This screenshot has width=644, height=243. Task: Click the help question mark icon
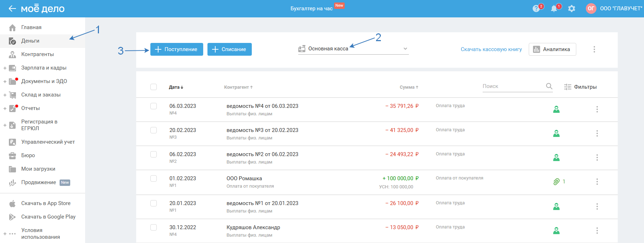[536, 9]
